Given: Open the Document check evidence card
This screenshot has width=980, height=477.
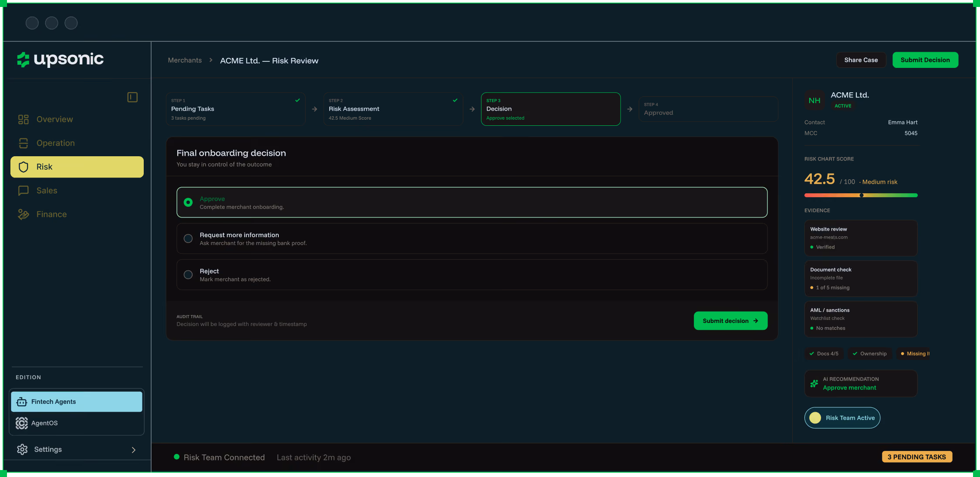Looking at the screenshot, I should 861,279.
